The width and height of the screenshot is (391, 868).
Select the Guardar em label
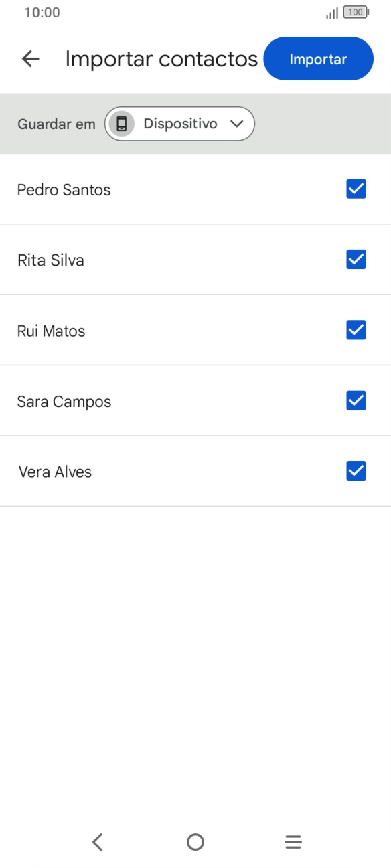click(56, 124)
